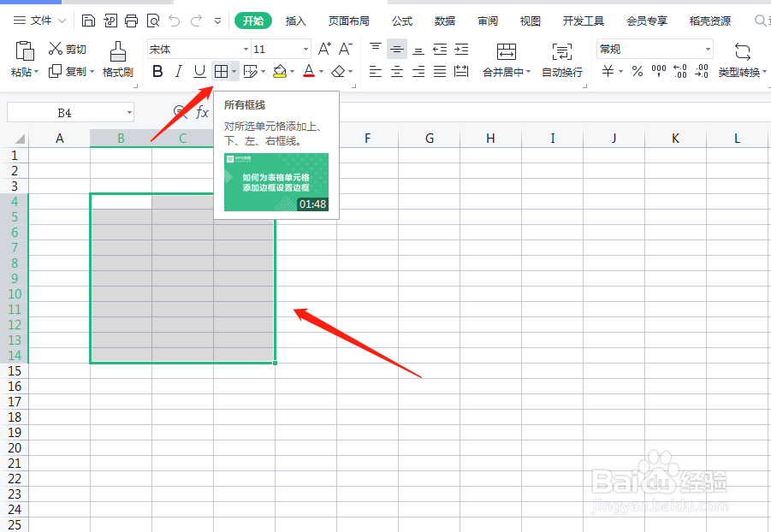Apply all borders with the 田 icon

(x=222, y=71)
